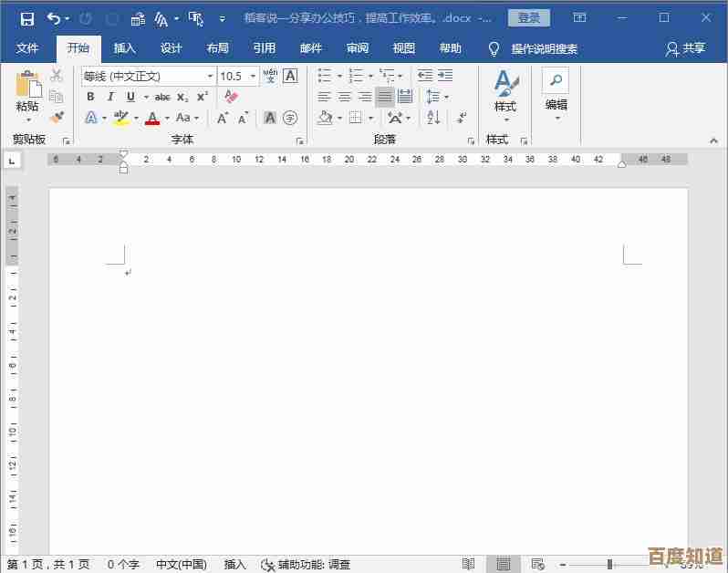
Task: Open paragraph dialog launcher in 段落 group
Action: tap(471, 141)
